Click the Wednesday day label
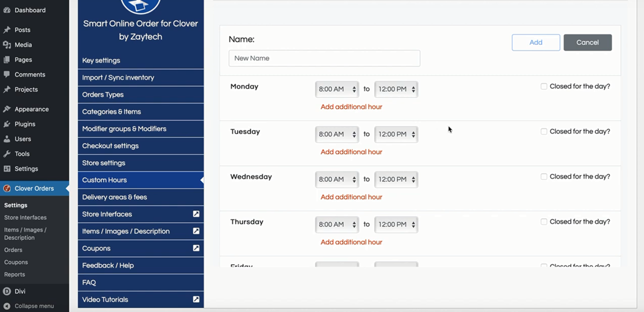This screenshot has width=644, height=312. (x=251, y=177)
